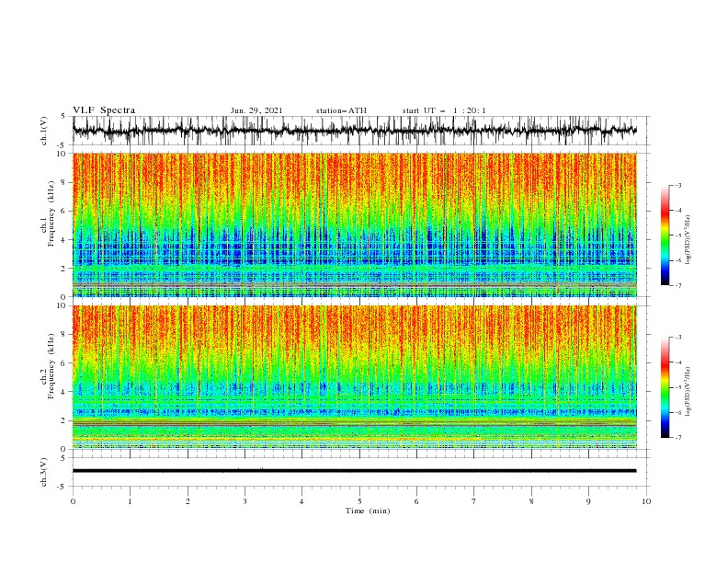
Task: Click the ch.2 colorbar "-3" tick value
Action: coord(677,338)
